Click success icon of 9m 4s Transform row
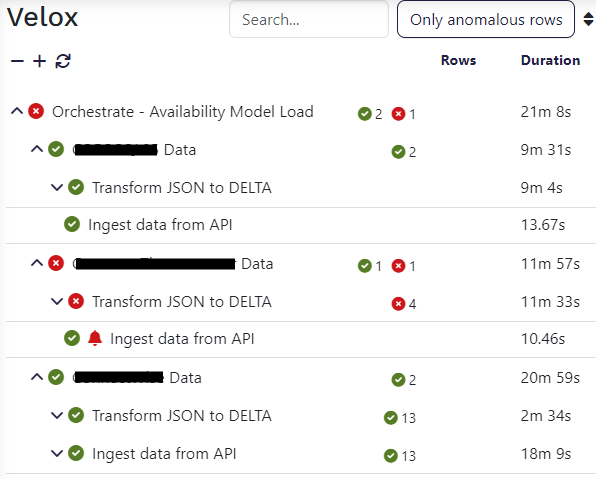 76,187
